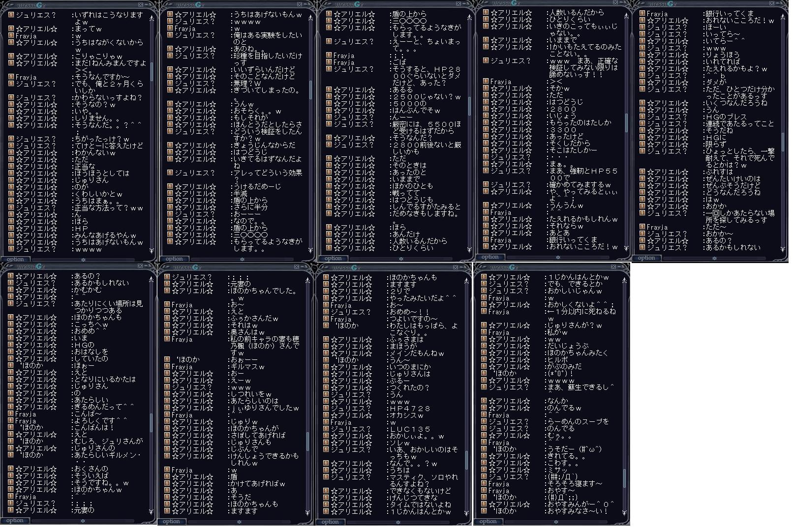
Task: Click the icon beside ほのか's 'こんばんは！' line
Action: point(11,427)
